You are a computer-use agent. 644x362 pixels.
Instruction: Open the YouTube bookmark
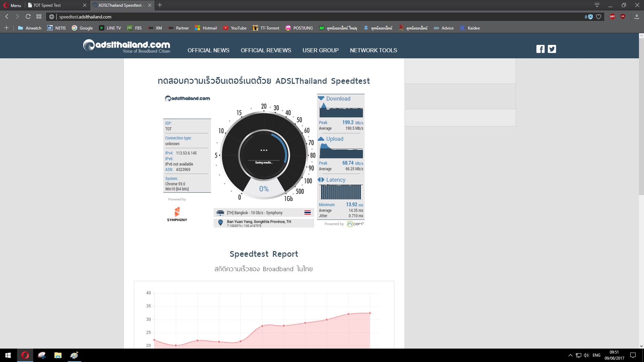tap(235, 28)
